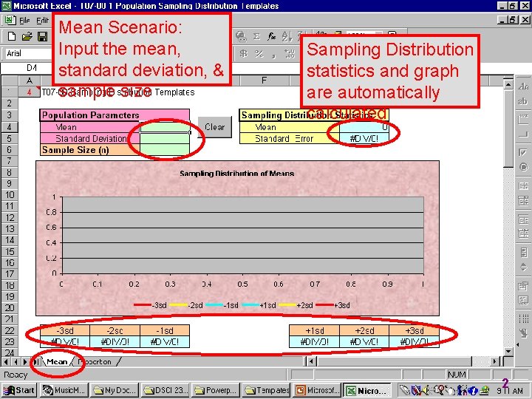
Task: Select the Forms toolbar Scroll Bar tool
Action: pyautogui.click(x=523, y=252)
